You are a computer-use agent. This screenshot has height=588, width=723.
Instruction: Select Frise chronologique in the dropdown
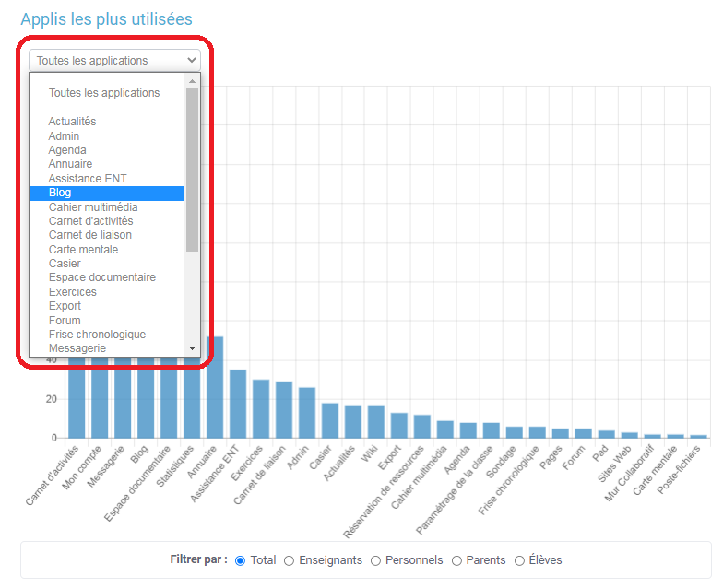(107, 335)
